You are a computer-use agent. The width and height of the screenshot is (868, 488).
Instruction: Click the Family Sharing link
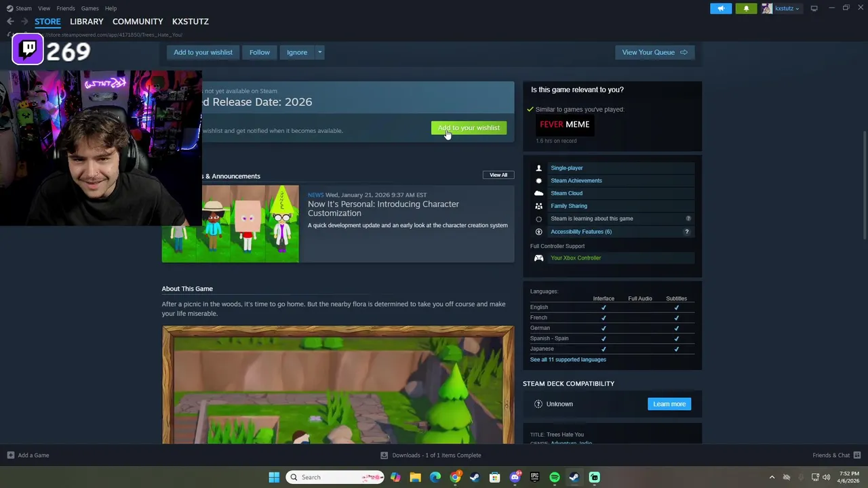click(x=568, y=206)
